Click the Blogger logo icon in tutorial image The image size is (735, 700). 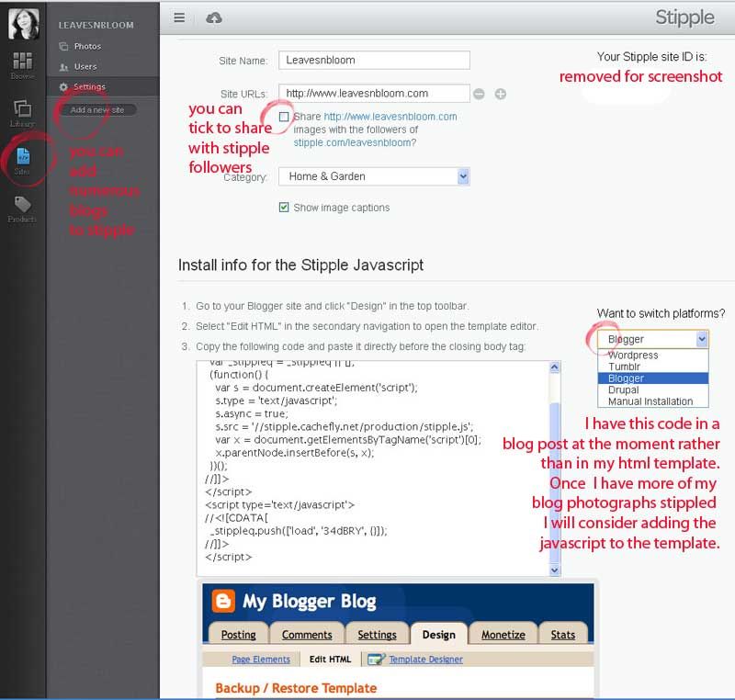(x=223, y=601)
